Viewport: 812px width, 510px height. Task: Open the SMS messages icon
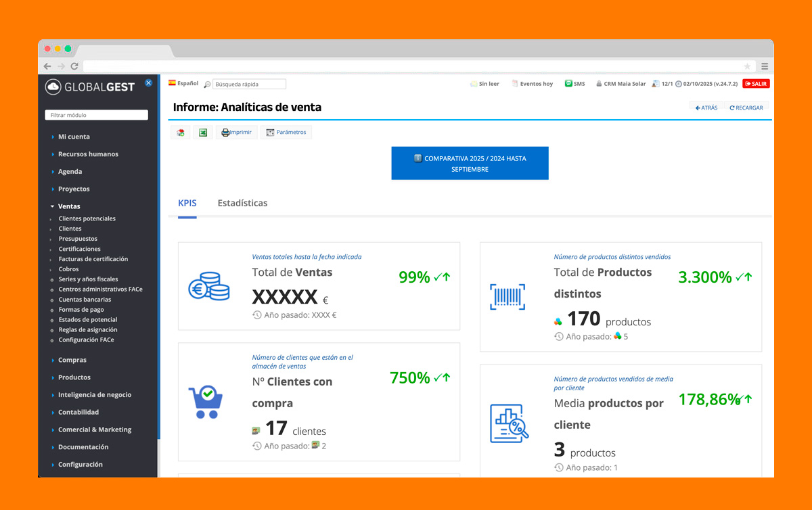coord(574,84)
